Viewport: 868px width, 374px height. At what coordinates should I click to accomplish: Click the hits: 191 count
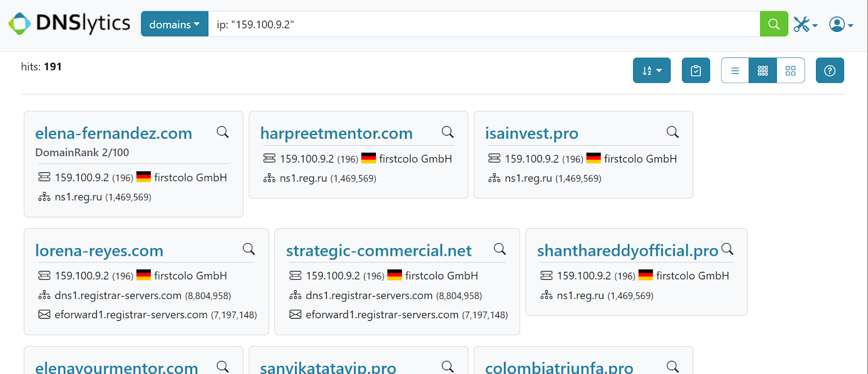(41, 67)
